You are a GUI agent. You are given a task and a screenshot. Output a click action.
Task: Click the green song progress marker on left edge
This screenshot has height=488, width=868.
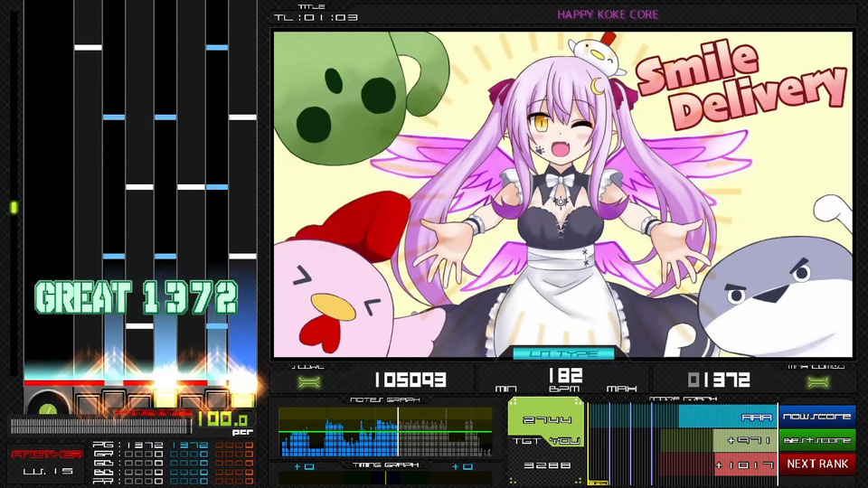pos(14,208)
